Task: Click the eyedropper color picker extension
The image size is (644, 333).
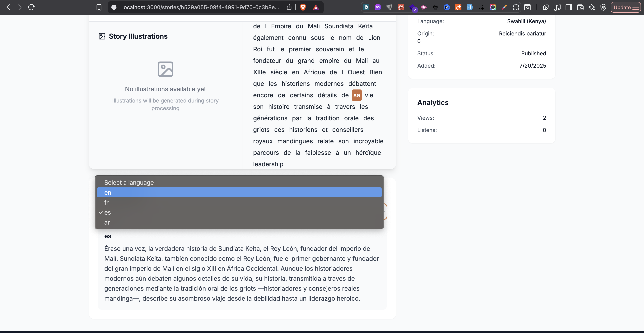Action: [x=504, y=7]
